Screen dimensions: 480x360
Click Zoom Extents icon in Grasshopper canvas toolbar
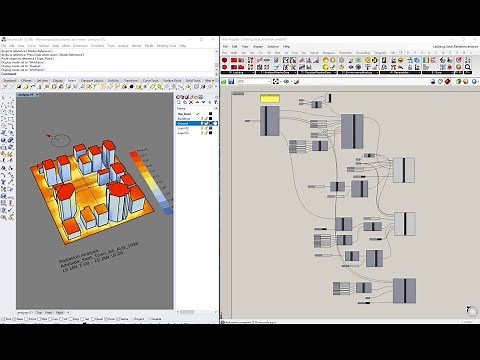pyautogui.click(x=276, y=81)
